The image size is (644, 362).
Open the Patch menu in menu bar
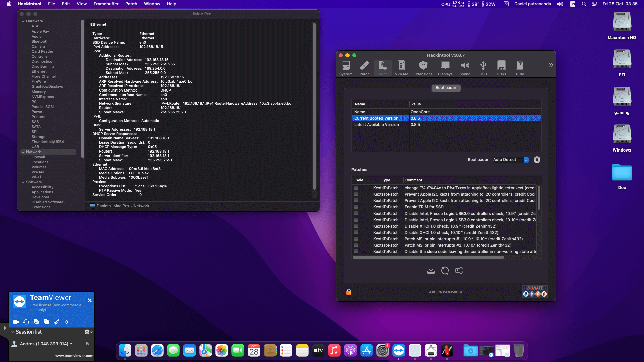point(131,4)
